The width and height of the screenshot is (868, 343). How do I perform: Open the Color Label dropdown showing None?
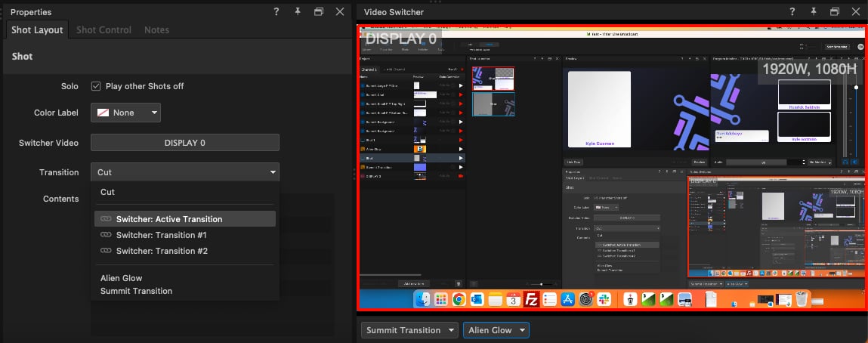[x=125, y=113]
